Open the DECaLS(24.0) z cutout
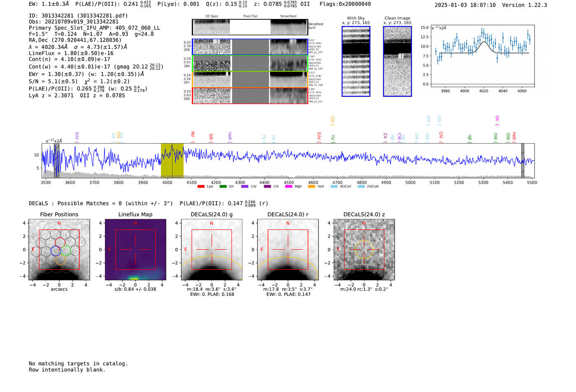This screenshot has width=576, height=392. click(364, 250)
